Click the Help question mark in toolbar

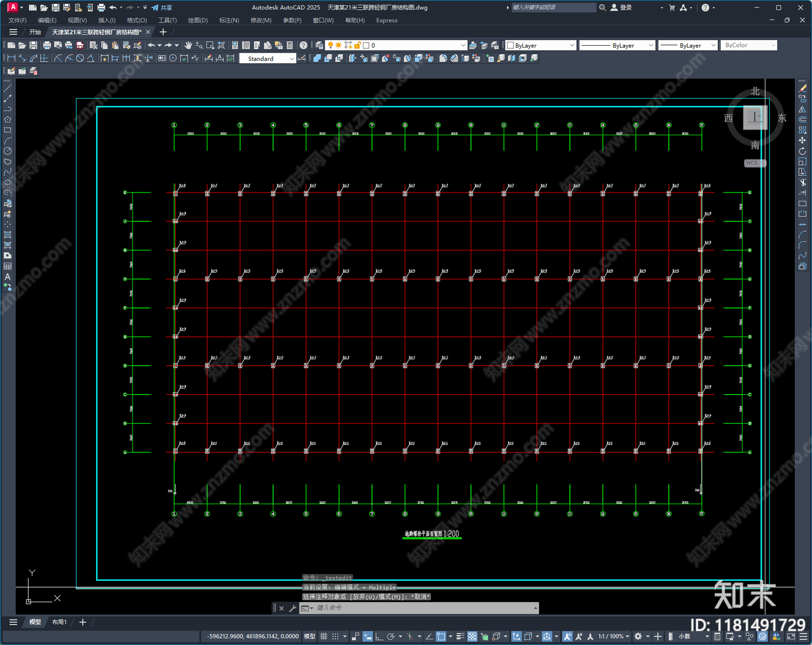click(x=303, y=45)
